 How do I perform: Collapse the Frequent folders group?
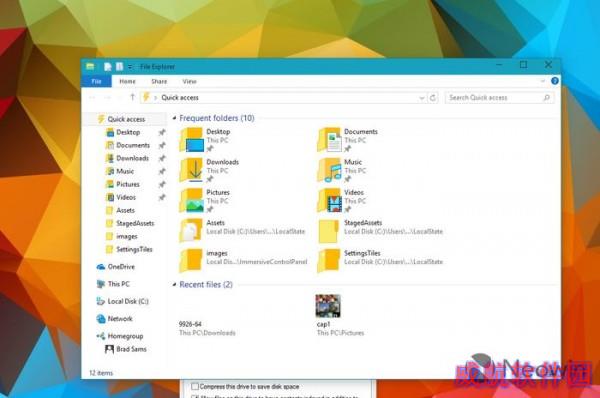click(x=174, y=118)
